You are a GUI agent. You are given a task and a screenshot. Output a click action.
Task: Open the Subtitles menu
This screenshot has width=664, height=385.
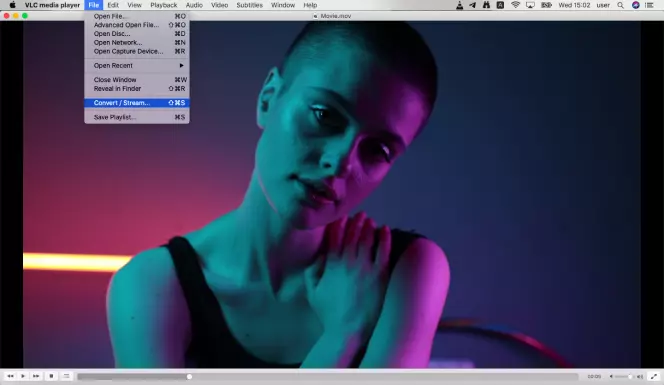tap(249, 5)
